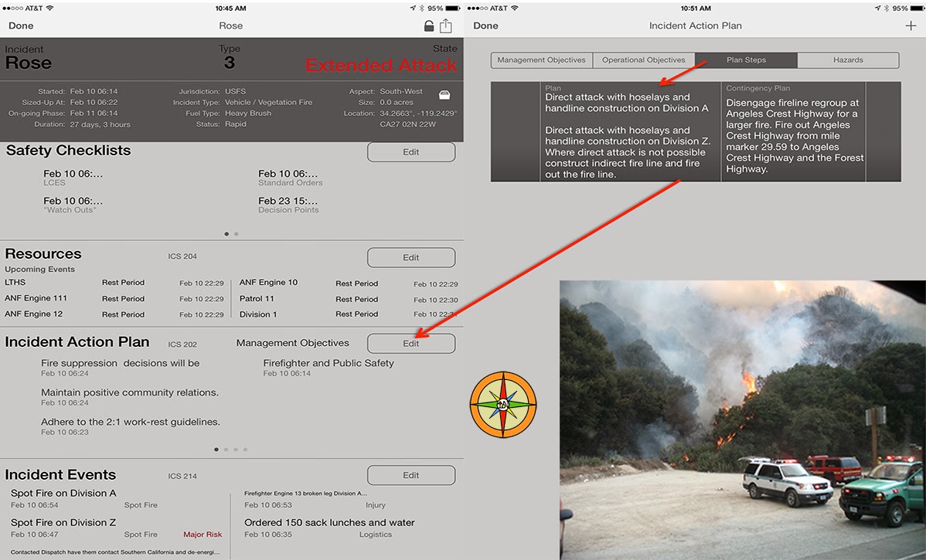
Task: Switch to the Hazards tab
Action: (x=848, y=59)
